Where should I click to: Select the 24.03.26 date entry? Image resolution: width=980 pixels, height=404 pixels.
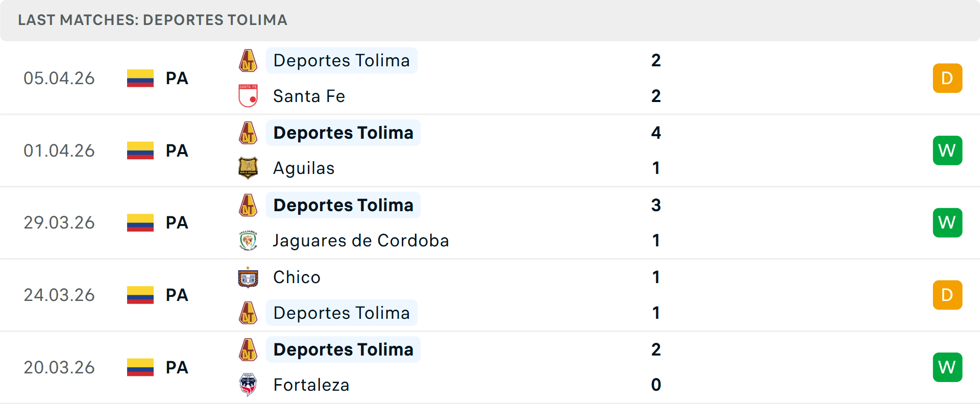pos(59,295)
